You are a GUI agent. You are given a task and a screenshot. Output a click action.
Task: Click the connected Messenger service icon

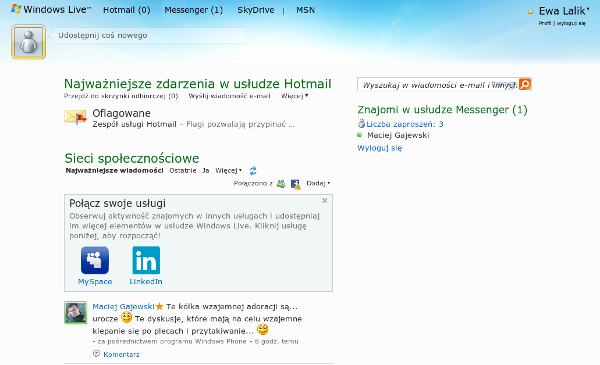point(281,184)
